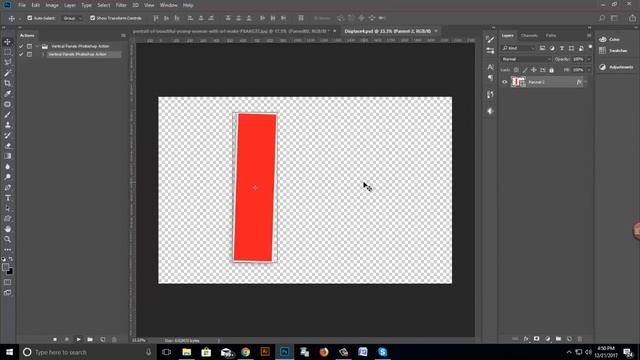Create new action set folder
The height and width of the screenshot is (360, 640).
[90, 339]
